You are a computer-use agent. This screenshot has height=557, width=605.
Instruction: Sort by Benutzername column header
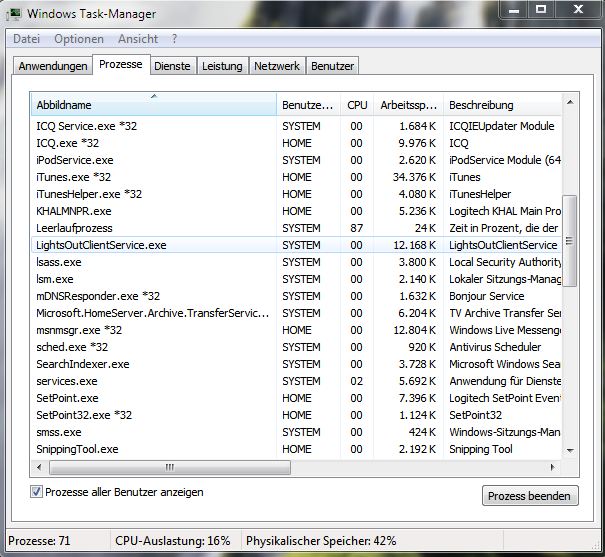coord(308,105)
